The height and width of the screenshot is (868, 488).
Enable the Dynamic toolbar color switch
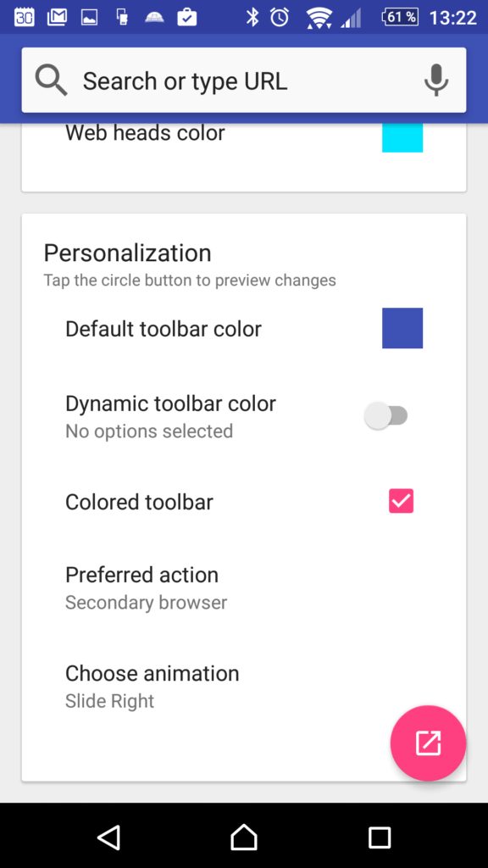click(386, 415)
